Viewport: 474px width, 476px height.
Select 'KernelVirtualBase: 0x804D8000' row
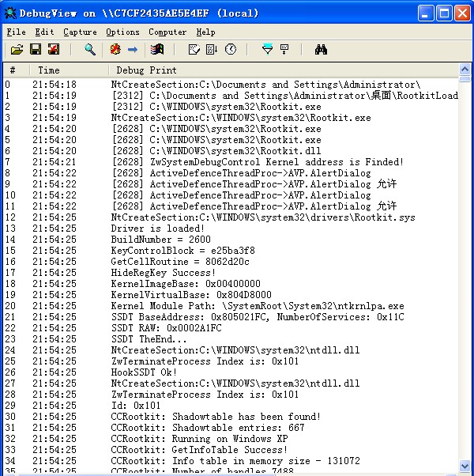(x=231, y=294)
